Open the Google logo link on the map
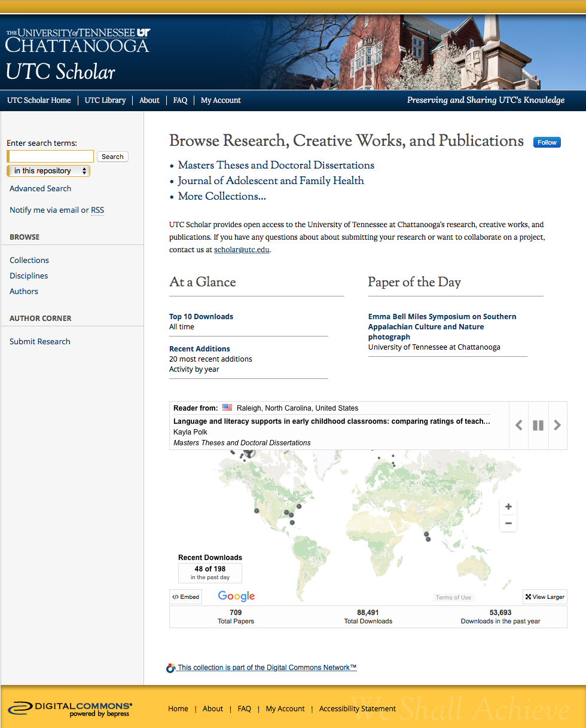This screenshot has height=728, width=586. pyautogui.click(x=236, y=596)
